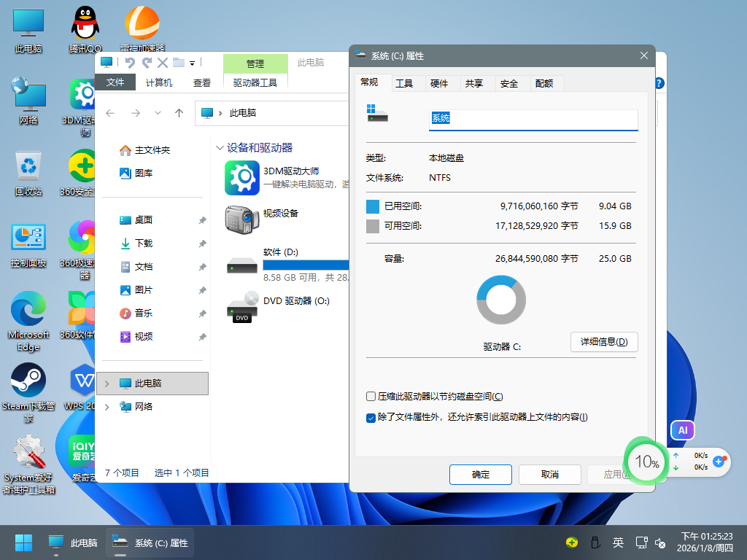Click the purple AI floating icon

[x=683, y=431]
